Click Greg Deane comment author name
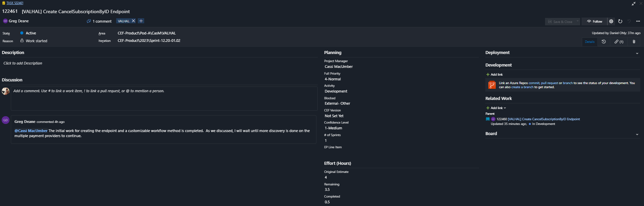644x206 pixels. [25, 122]
